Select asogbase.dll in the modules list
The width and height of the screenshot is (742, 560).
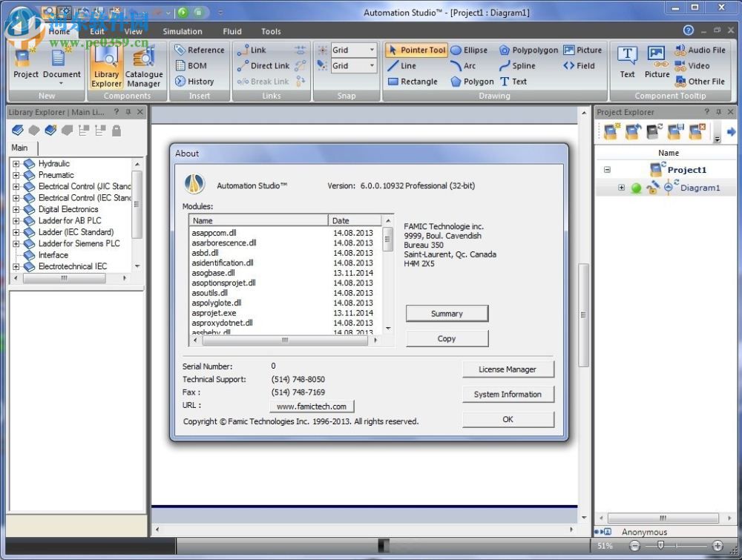(x=214, y=273)
